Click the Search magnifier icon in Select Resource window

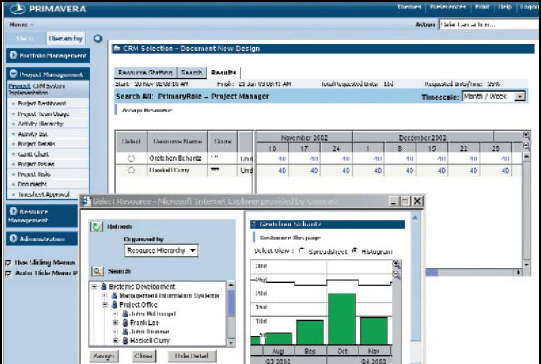(97, 271)
